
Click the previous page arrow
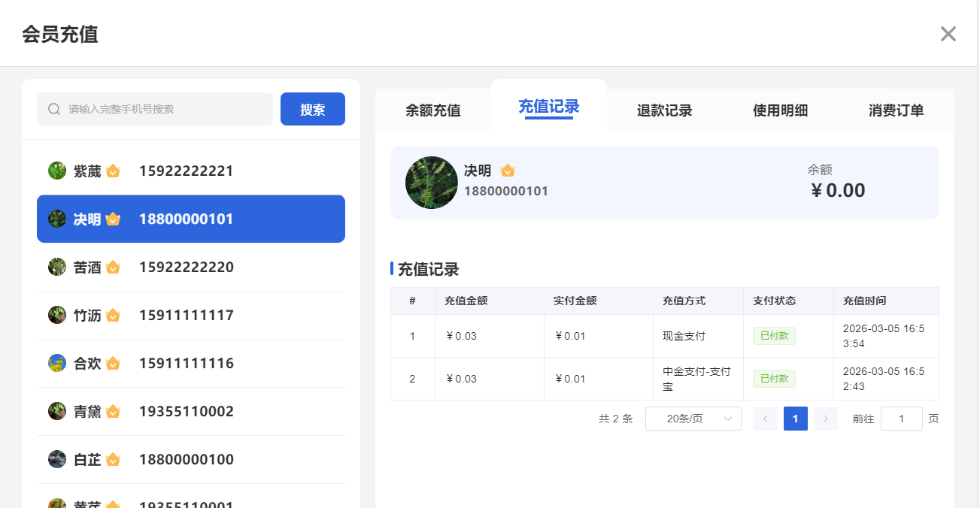click(765, 419)
